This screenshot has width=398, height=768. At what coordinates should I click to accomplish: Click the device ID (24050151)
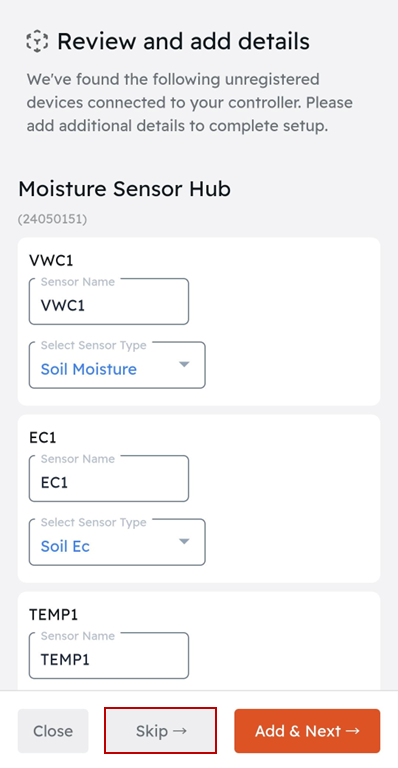(52, 219)
